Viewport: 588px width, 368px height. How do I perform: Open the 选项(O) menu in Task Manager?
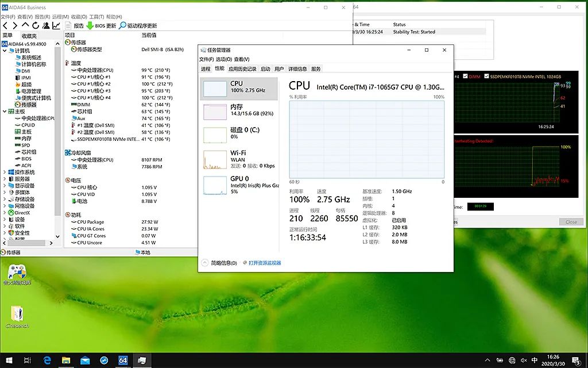tap(223, 59)
